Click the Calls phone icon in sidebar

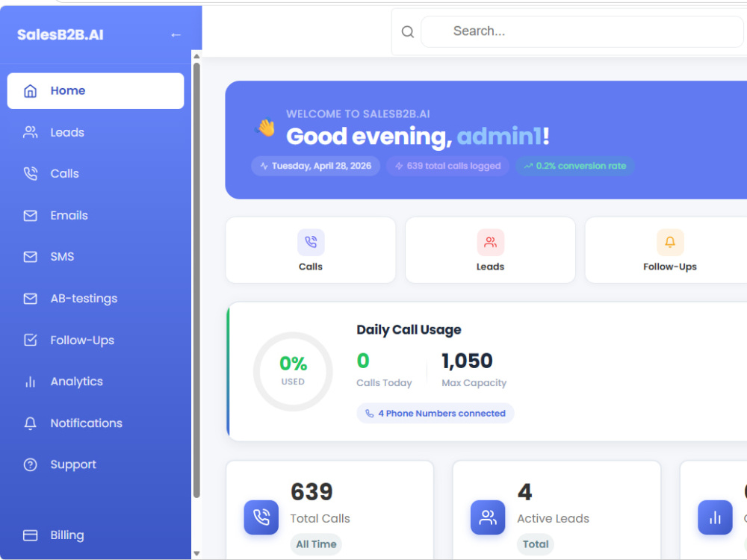[30, 174]
